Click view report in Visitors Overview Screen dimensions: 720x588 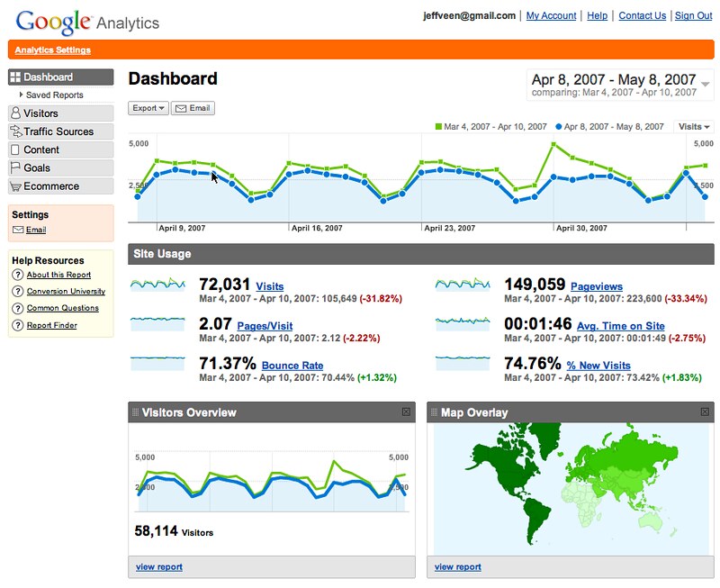point(159,566)
